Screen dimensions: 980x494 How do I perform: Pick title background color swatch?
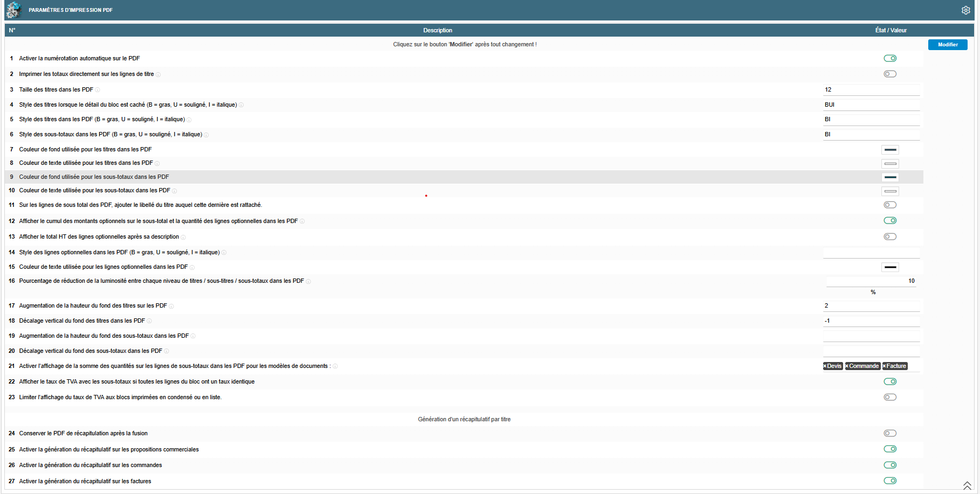pyautogui.click(x=891, y=150)
